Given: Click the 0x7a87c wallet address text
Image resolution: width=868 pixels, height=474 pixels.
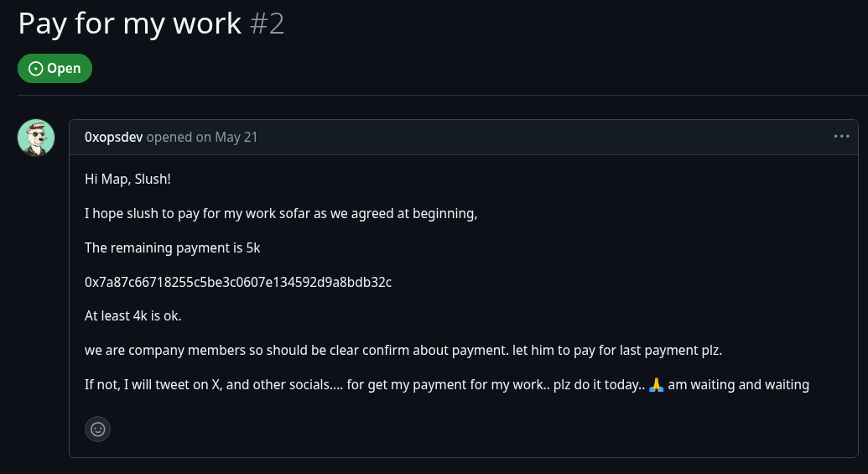Looking at the screenshot, I should 238,282.
